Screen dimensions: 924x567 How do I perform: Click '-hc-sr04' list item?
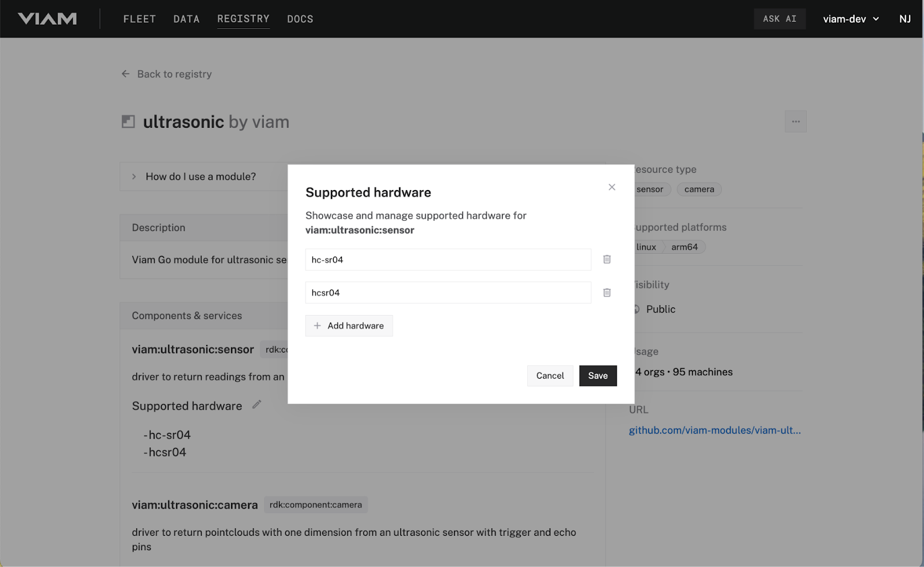click(x=167, y=435)
